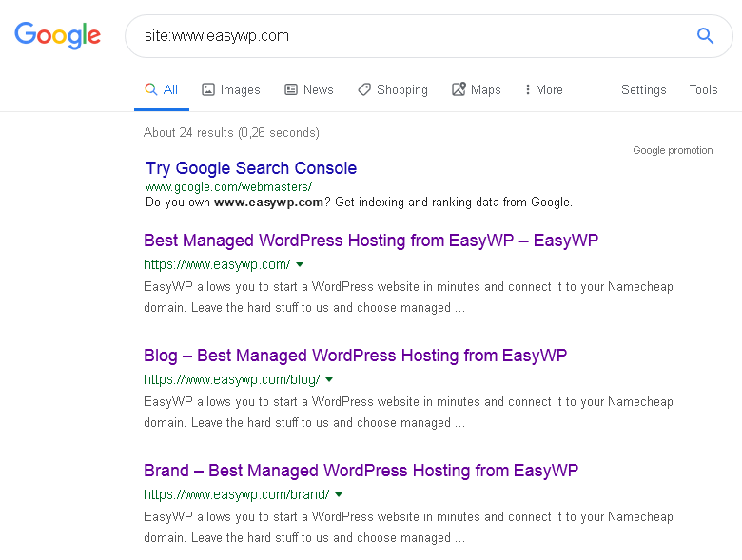
Task: Open the Brand – Best Managed WordPress Hosting result
Action: pyautogui.click(x=361, y=471)
